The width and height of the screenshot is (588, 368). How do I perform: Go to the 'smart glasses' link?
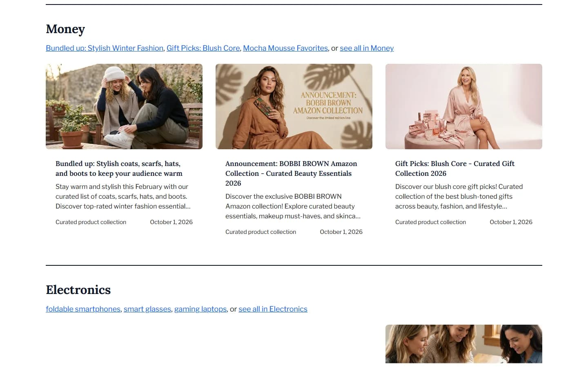147,309
